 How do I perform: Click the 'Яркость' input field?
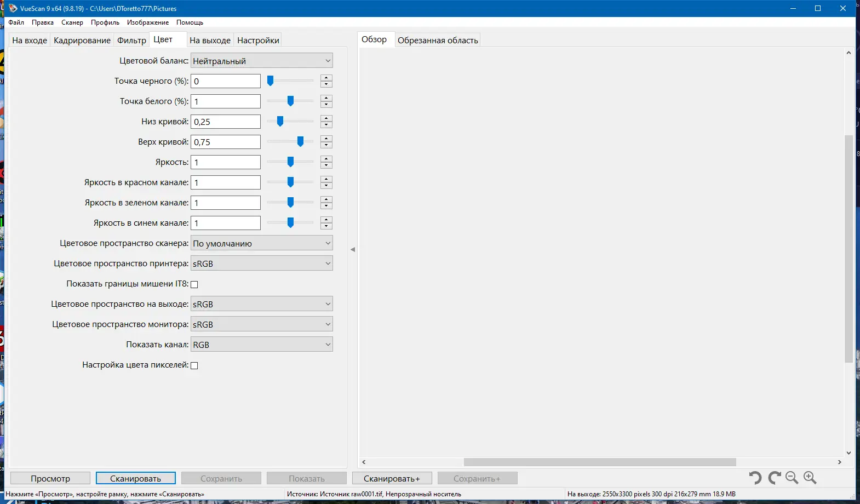click(x=226, y=162)
